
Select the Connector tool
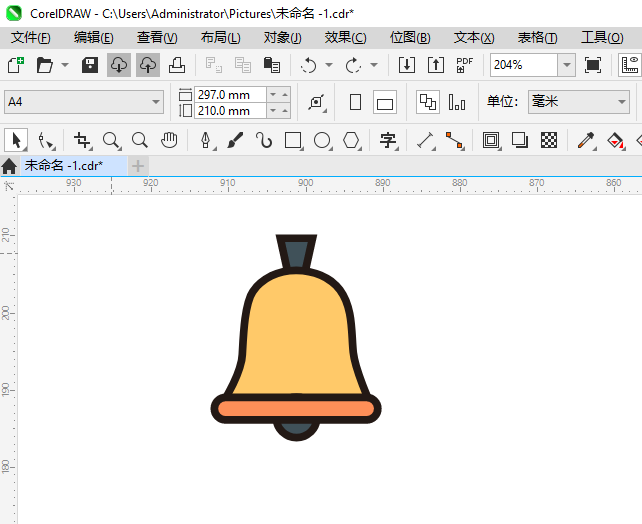[x=454, y=140]
